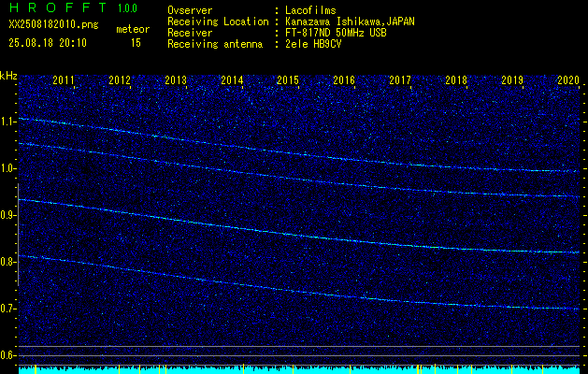Click the 2ele HB9CV antenna text

[x=313, y=44]
